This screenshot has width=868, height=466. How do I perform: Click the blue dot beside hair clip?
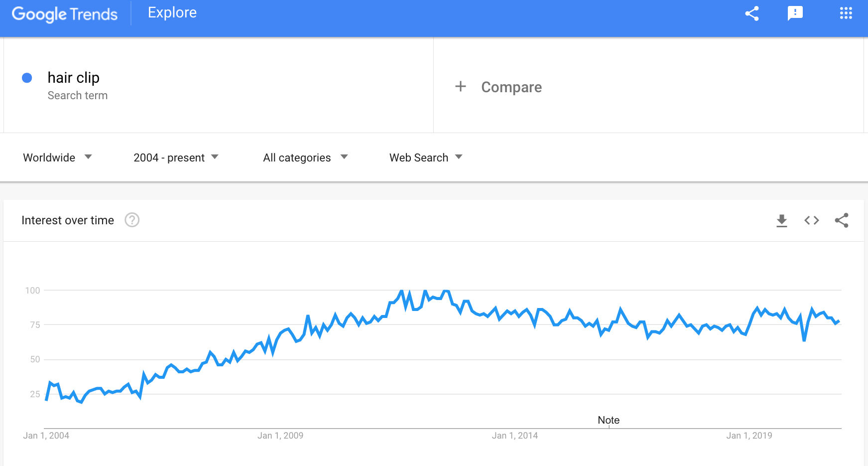[27, 78]
